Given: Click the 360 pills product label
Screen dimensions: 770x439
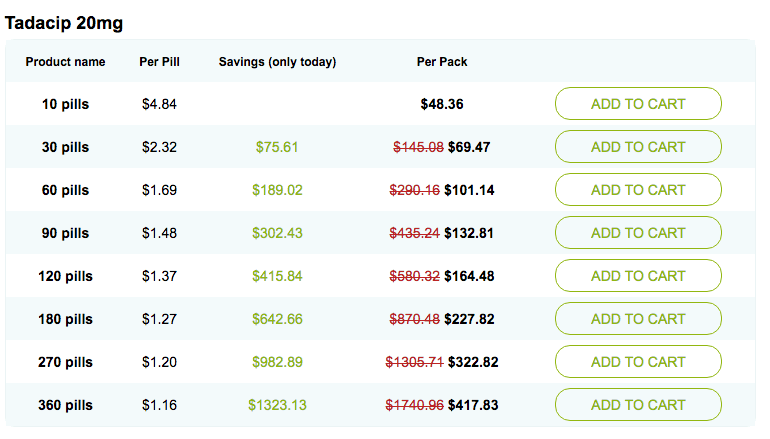Looking at the screenshot, I should pyautogui.click(x=65, y=405).
